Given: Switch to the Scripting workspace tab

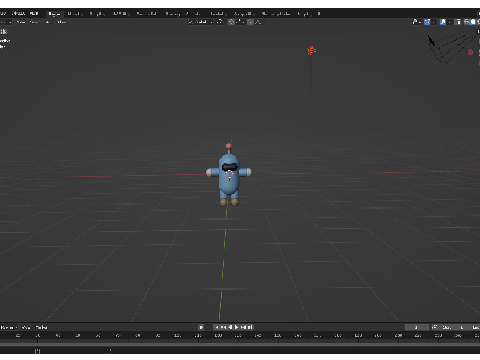Looking at the screenshot, I should click(305, 14).
